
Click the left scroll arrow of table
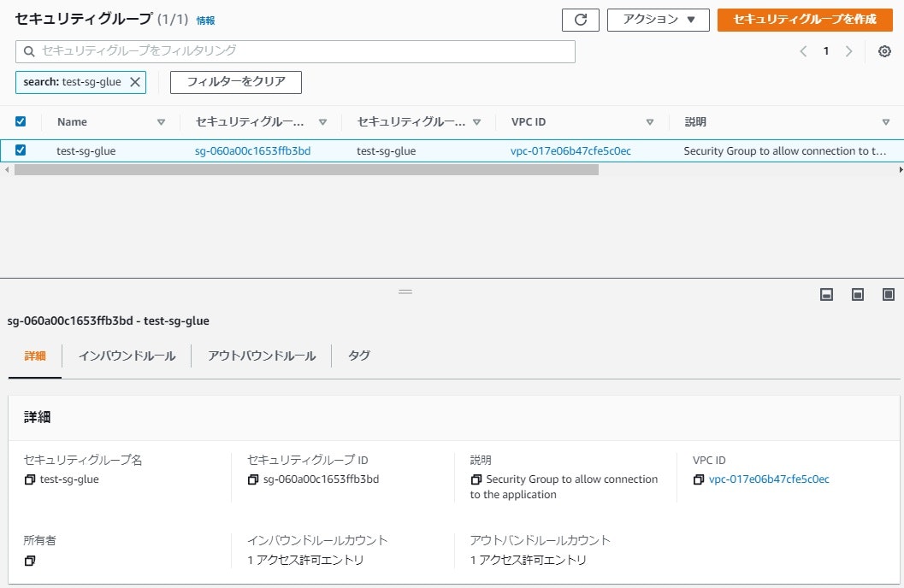pyautogui.click(x=7, y=170)
